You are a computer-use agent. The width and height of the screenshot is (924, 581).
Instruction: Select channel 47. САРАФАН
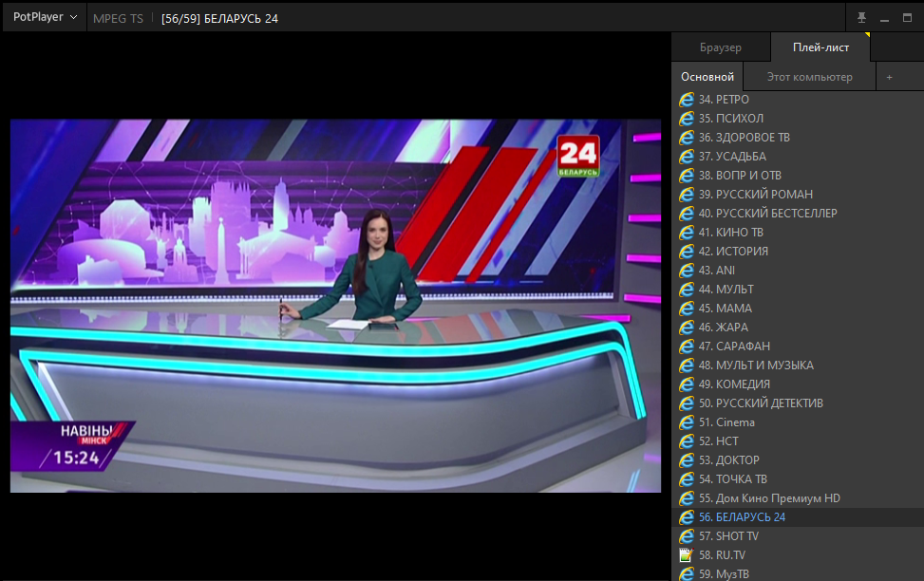tap(798, 346)
